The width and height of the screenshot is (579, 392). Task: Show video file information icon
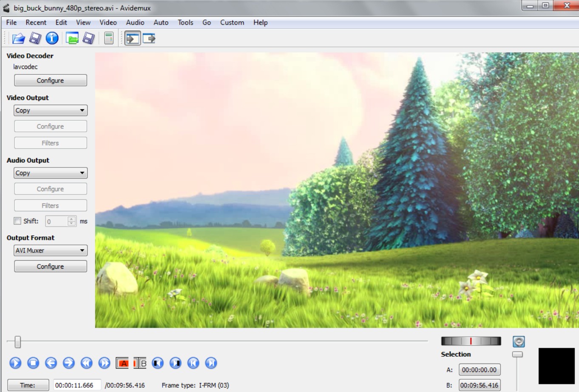tap(52, 39)
